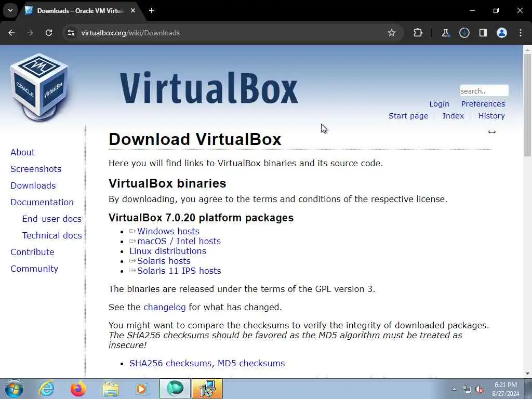Open Community in the sidebar
Screen dimensions: 532x399
pos(34,269)
